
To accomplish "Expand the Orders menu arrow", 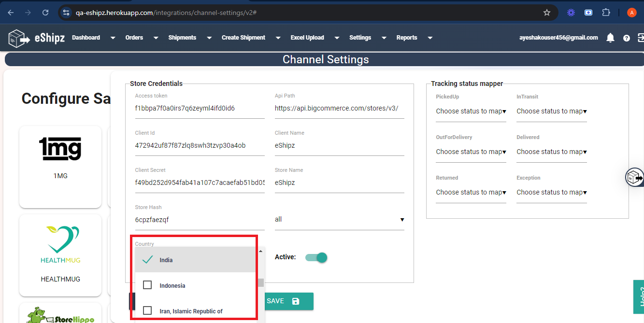I will [156, 38].
